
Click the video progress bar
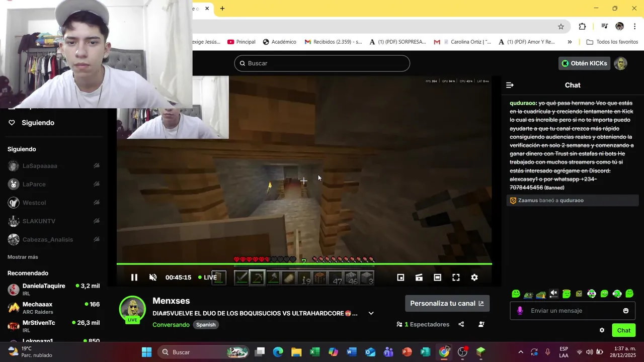(304, 264)
